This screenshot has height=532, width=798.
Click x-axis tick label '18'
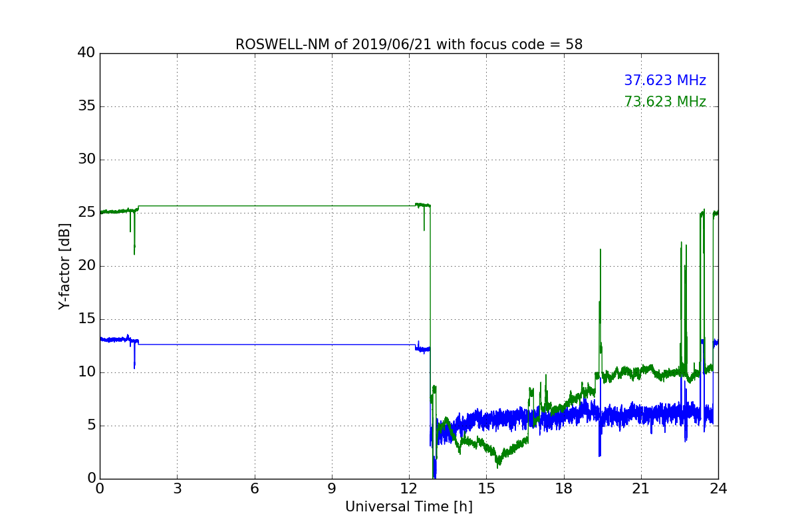pyautogui.click(x=564, y=489)
